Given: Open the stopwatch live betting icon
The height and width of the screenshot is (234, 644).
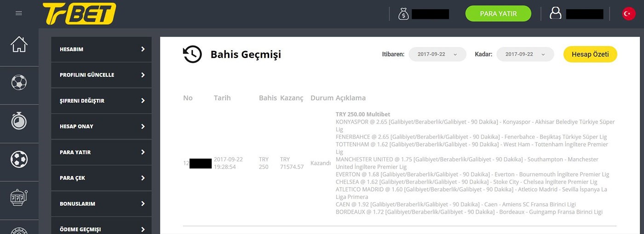Looking at the screenshot, I should click(19, 121).
